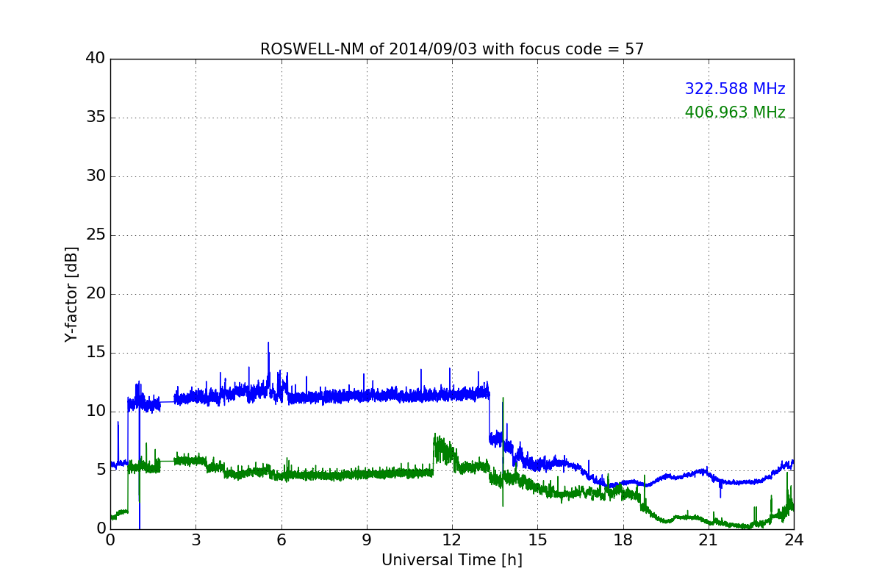This screenshot has width=882, height=588.
Task: Click the x-axis tick label '12'
Action: (x=452, y=540)
